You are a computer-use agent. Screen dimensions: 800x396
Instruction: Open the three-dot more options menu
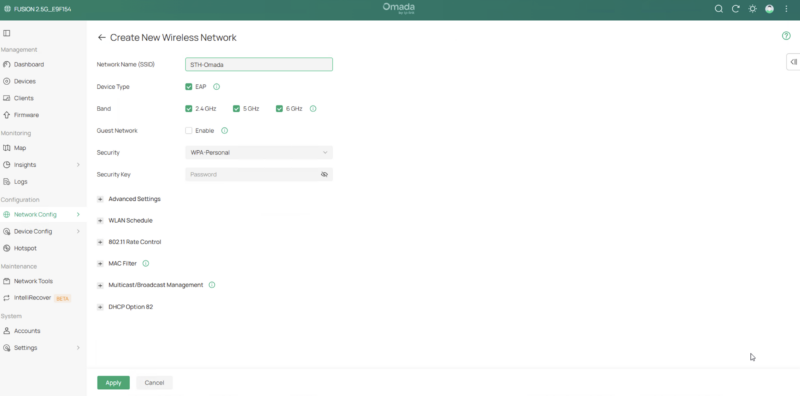click(x=786, y=9)
